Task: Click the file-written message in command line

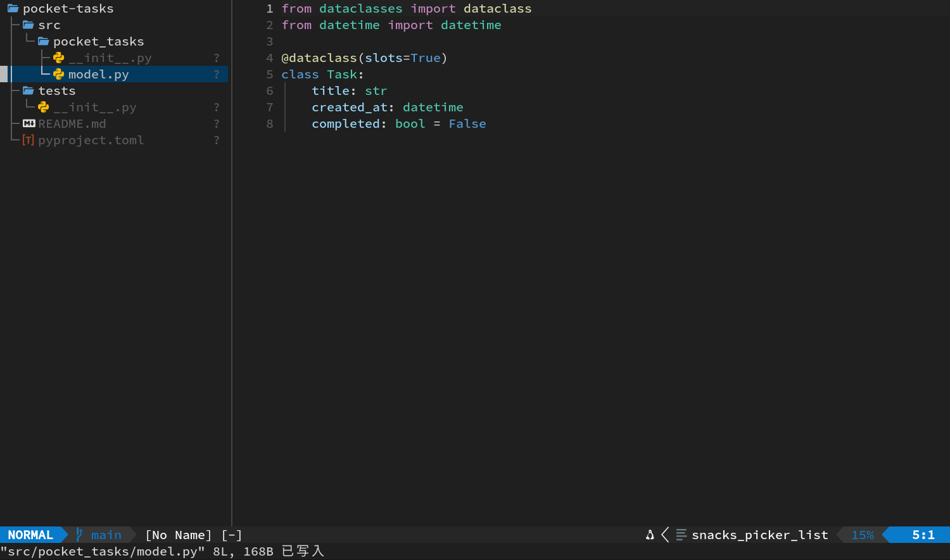Action: pyautogui.click(x=162, y=552)
